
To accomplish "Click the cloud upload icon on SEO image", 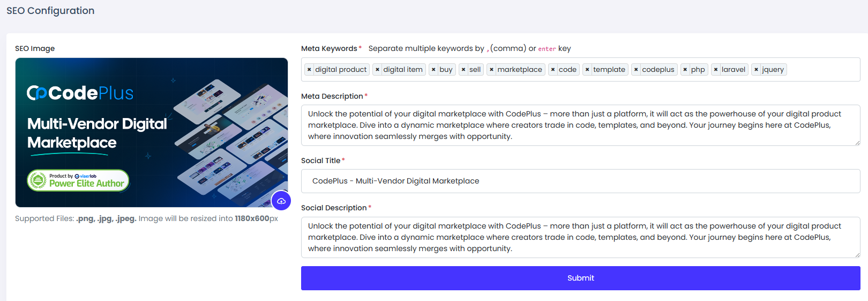I will click(x=281, y=201).
